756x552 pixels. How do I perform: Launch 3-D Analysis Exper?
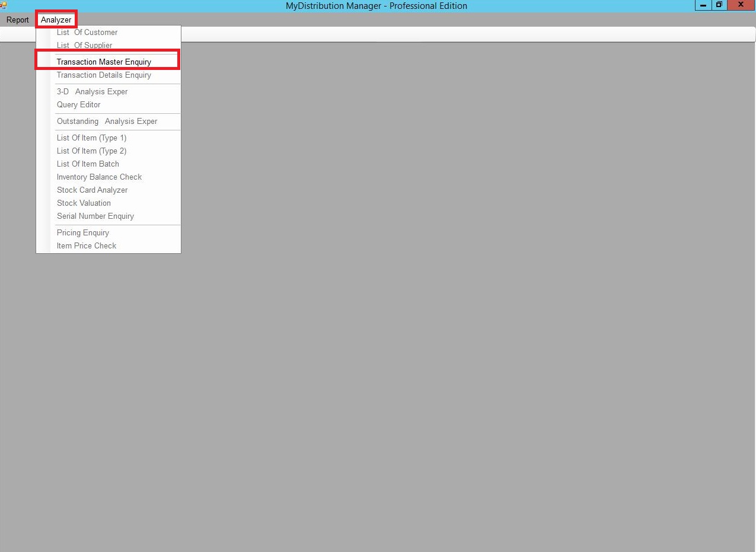(92, 92)
